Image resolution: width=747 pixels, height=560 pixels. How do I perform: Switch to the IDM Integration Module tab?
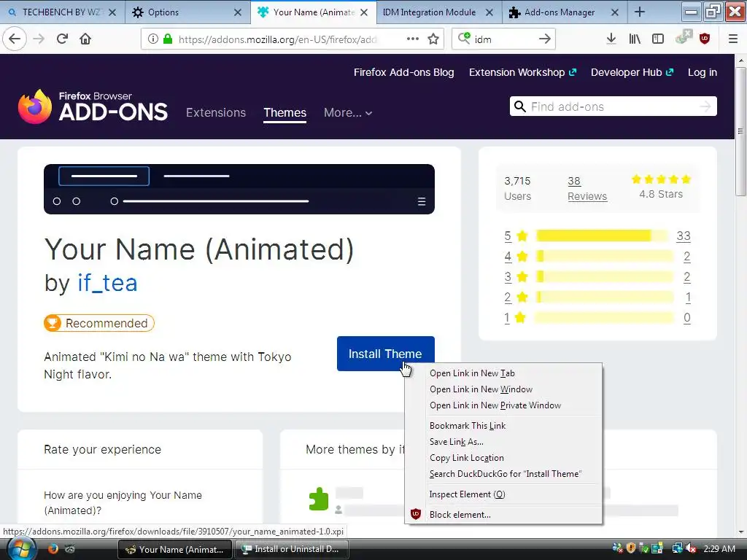point(438,12)
